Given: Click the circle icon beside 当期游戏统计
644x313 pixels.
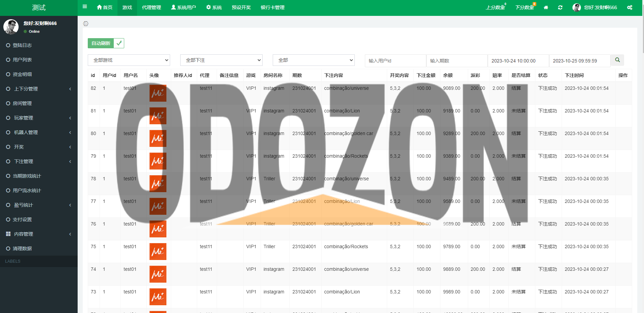Looking at the screenshot, I should tap(8, 176).
